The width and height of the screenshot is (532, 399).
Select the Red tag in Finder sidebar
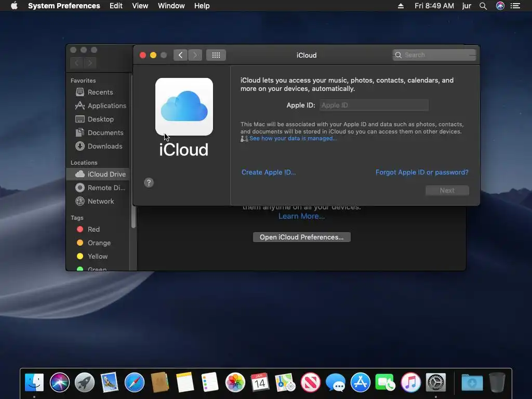point(98,229)
